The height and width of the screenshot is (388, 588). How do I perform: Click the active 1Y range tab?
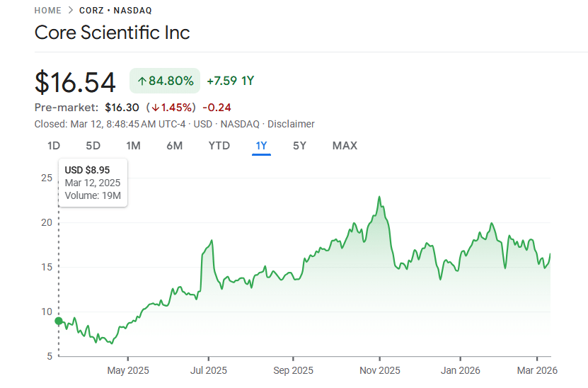[x=261, y=146]
